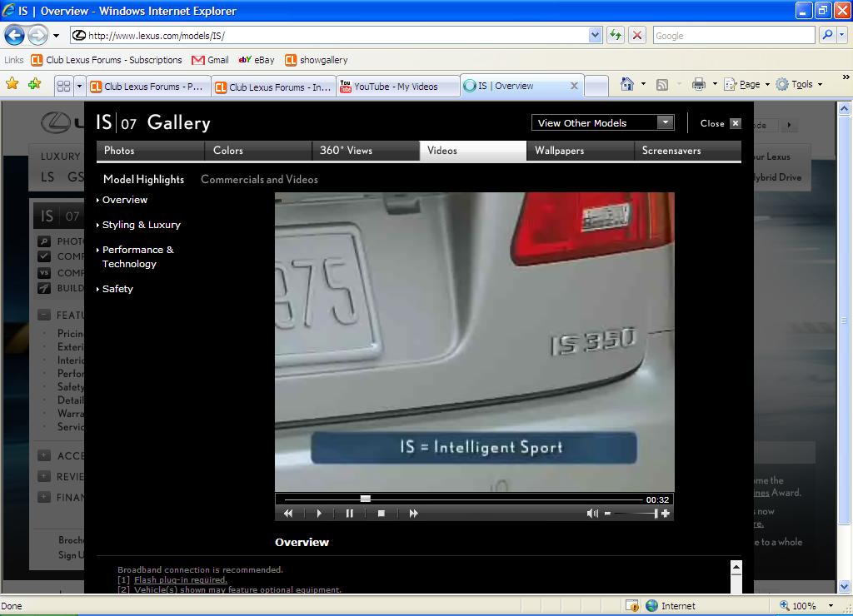The image size is (853, 616).
Task: Open the Styling & Luxury video
Action: click(x=141, y=225)
